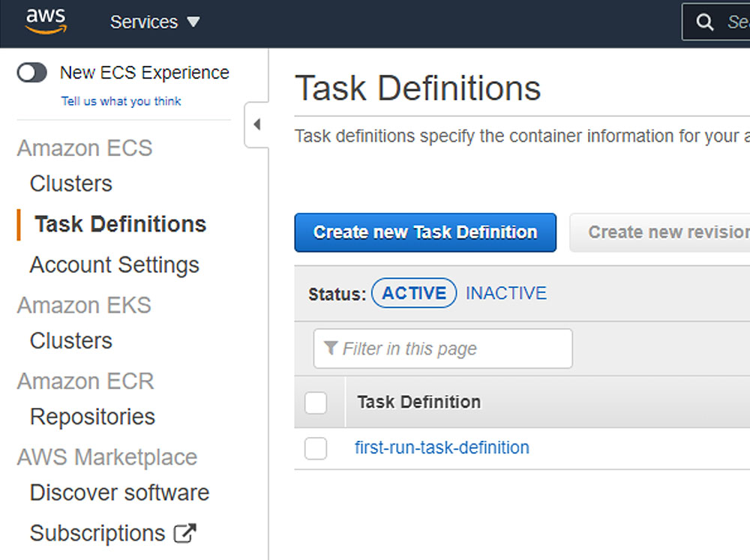Viewport: 750px width, 560px height.
Task: Open Clusters under Amazon EKS
Action: (70, 341)
